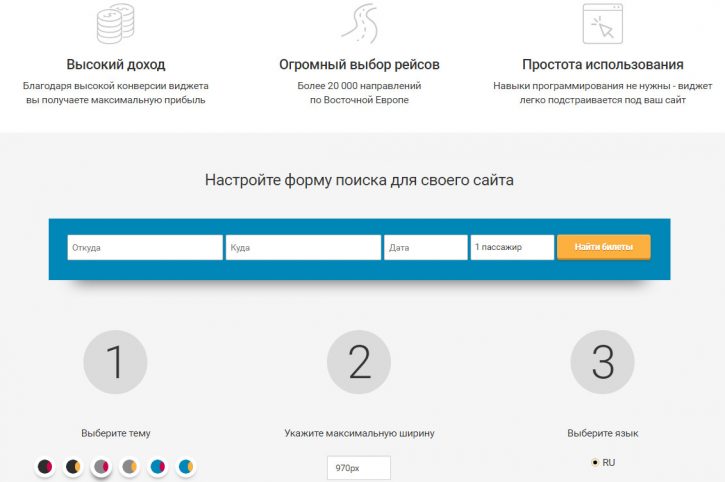Click the 'Выберите язык' label
Screen dimensions: 725x482
[x=602, y=433]
